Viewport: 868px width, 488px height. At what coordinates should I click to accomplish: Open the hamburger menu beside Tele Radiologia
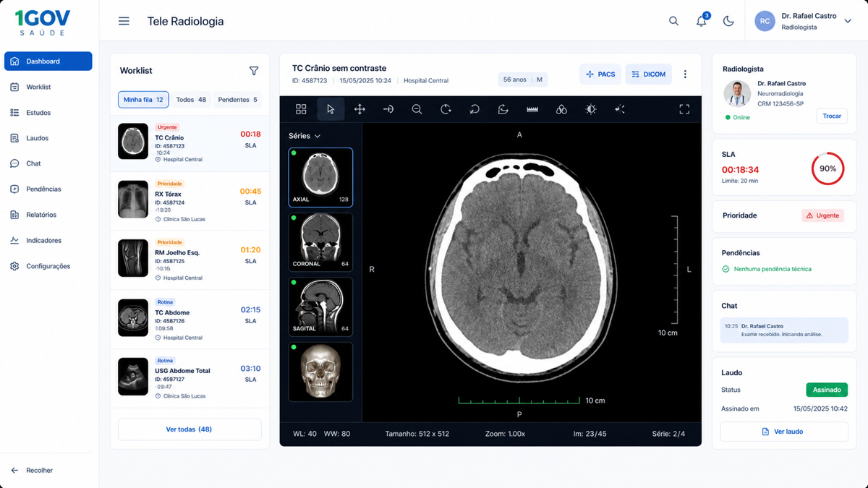tap(124, 22)
